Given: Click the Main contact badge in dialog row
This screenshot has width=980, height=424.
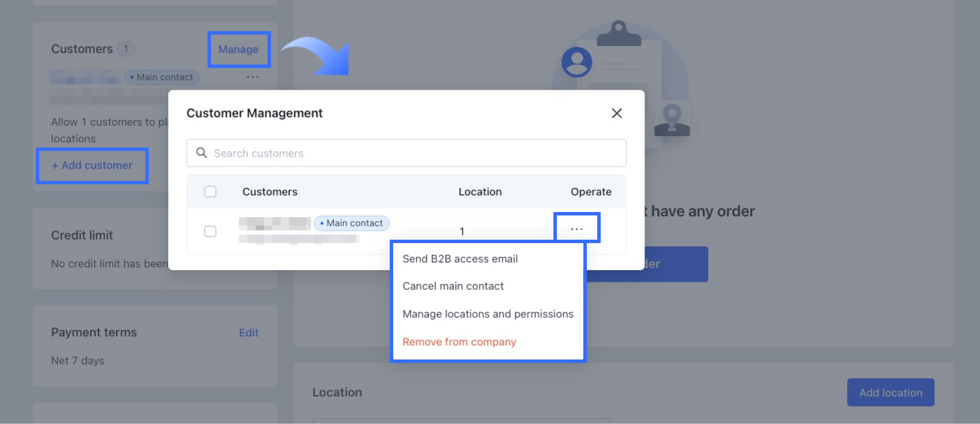Looking at the screenshot, I should pyautogui.click(x=352, y=223).
